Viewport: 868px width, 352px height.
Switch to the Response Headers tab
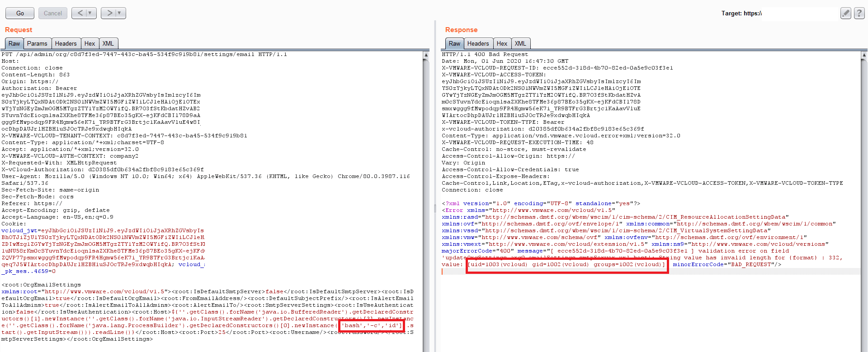[478, 43]
